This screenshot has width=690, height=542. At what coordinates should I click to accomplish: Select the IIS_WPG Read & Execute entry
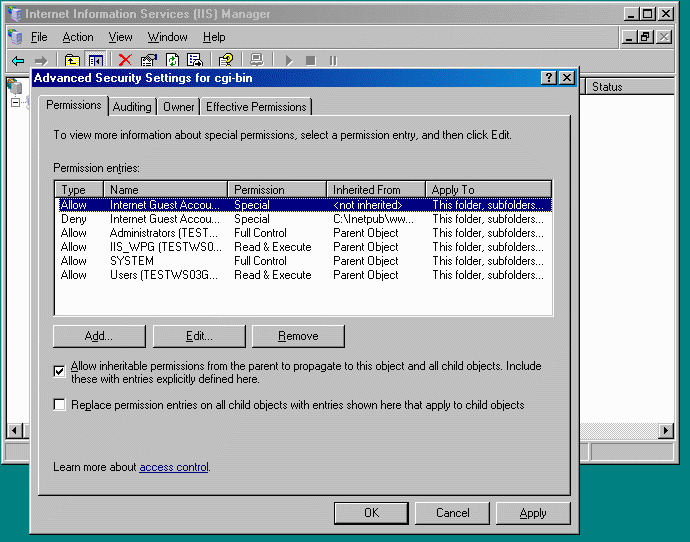tap(305, 247)
